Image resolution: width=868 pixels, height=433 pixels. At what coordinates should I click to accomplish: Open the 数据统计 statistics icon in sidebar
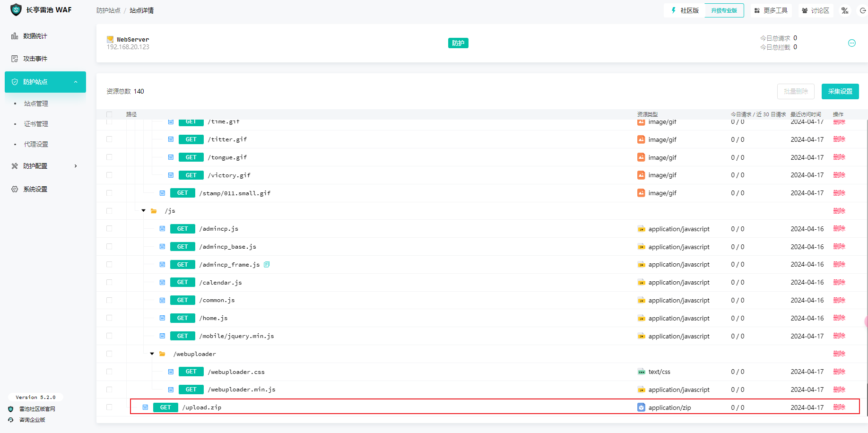[15, 36]
